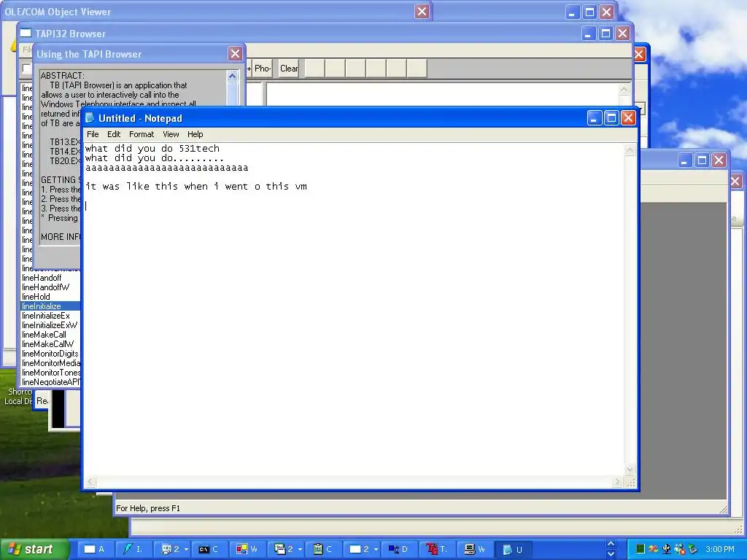The height and width of the screenshot is (560, 747).
Task: Minimize the Notepad window
Action: point(594,117)
